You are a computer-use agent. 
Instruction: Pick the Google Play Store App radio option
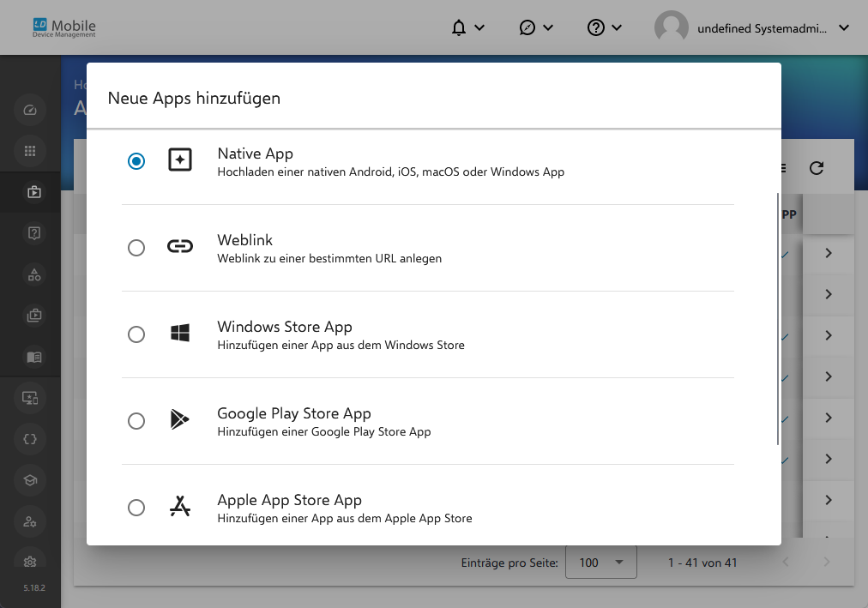coord(136,421)
